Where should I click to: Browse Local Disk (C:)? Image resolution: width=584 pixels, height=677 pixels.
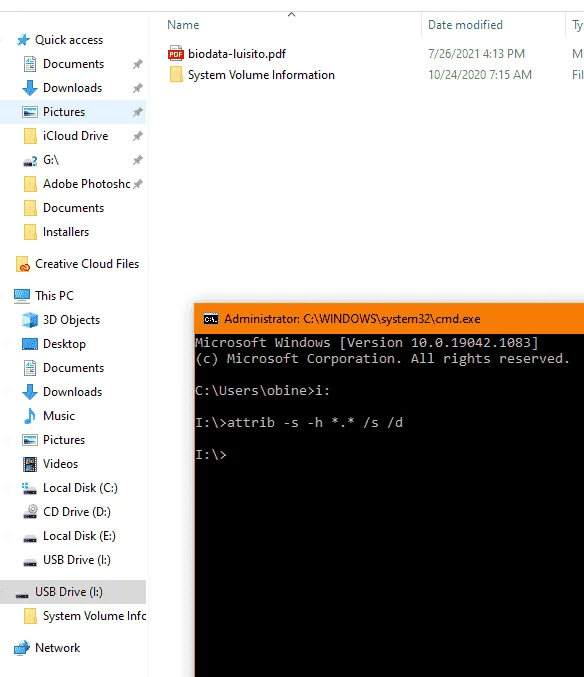click(80, 488)
